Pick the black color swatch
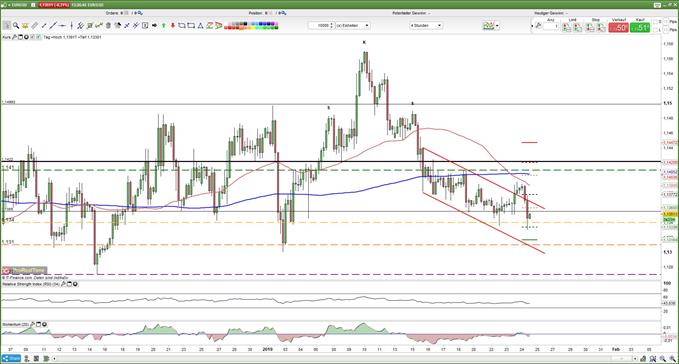 [x=245, y=23]
